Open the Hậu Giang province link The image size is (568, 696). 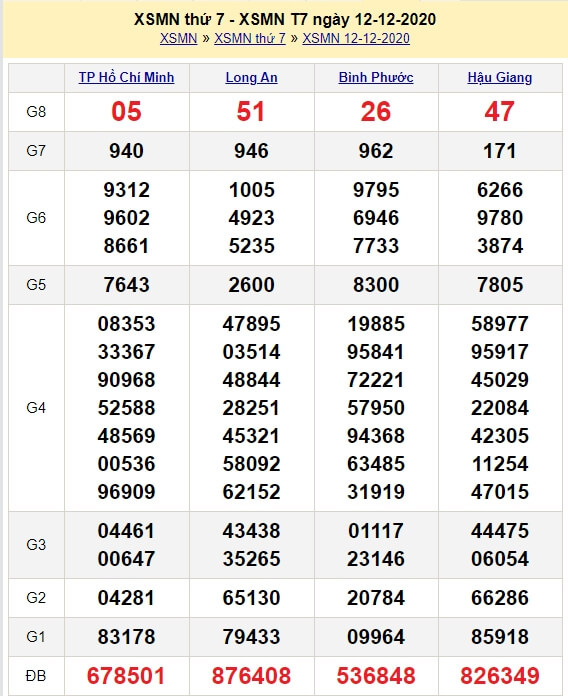tap(500, 77)
